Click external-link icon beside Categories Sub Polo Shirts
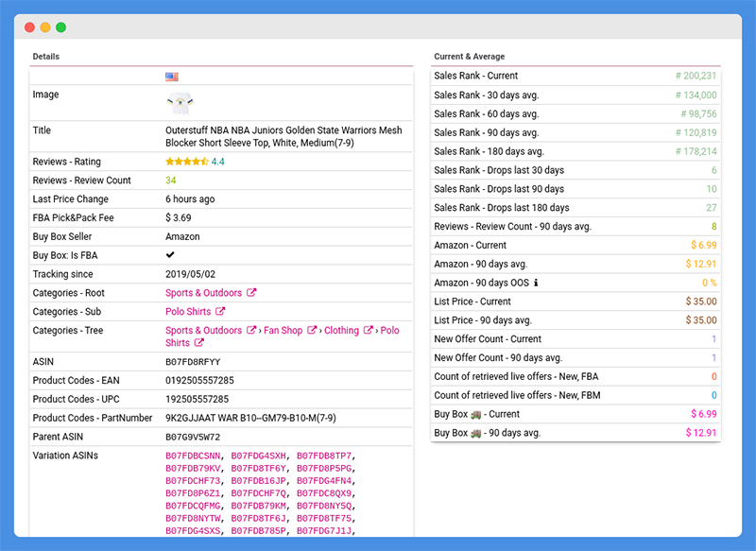Viewport: 756px width, 551px height. (220, 311)
